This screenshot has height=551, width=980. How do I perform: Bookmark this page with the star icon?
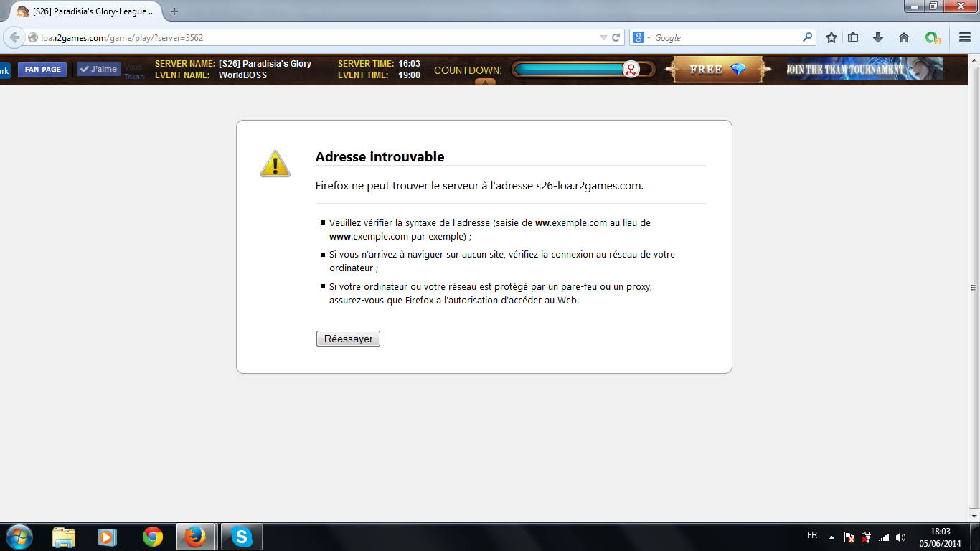pyautogui.click(x=831, y=37)
